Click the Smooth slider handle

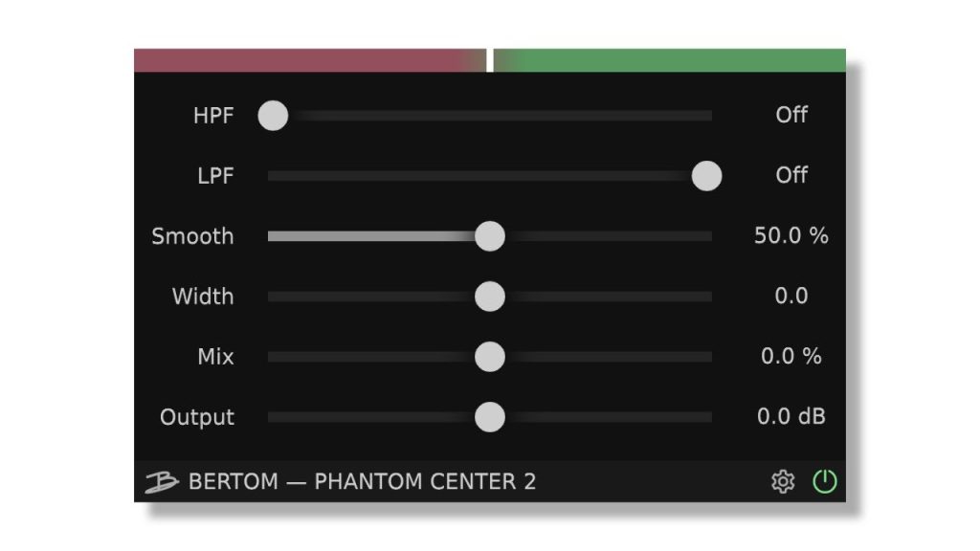click(489, 235)
